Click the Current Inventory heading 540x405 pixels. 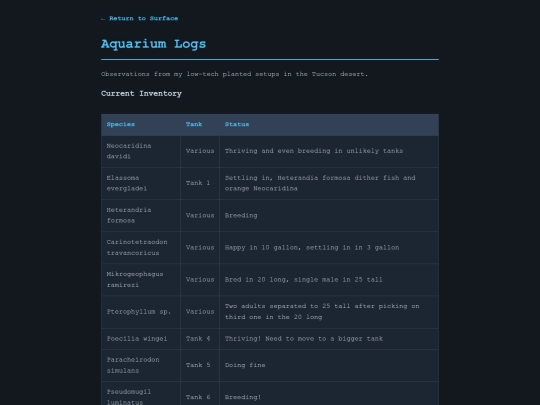click(141, 94)
